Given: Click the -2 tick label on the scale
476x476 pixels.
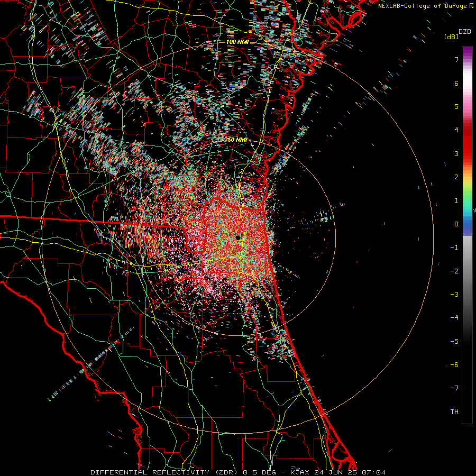Looking at the screenshot, I should [x=454, y=271].
